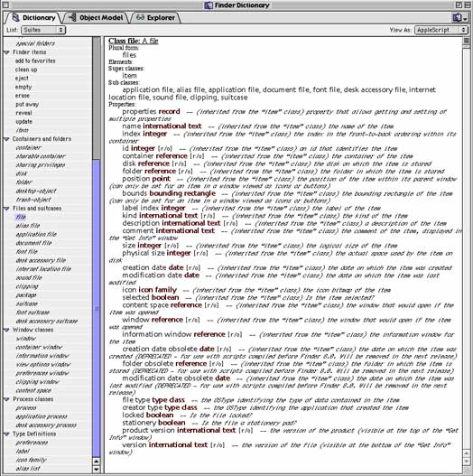Screen dimensions: 473x476
Task: Select the 'clean up' command
Action: pos(26,70)
